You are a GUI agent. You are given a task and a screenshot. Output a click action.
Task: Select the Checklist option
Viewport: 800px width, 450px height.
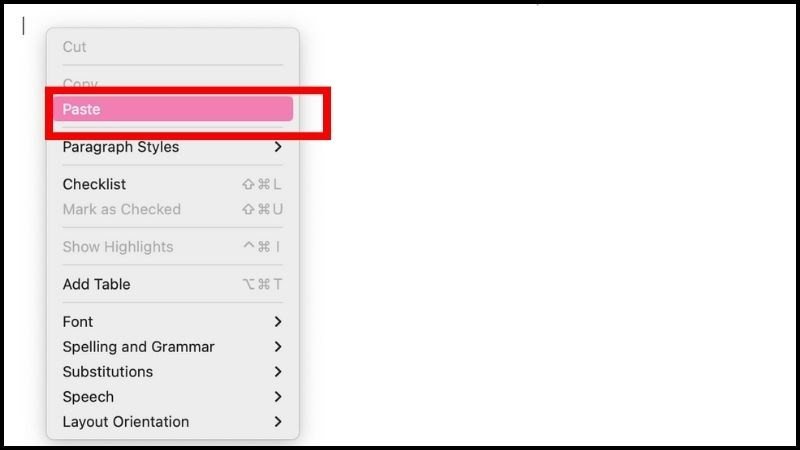click(173, 184)
